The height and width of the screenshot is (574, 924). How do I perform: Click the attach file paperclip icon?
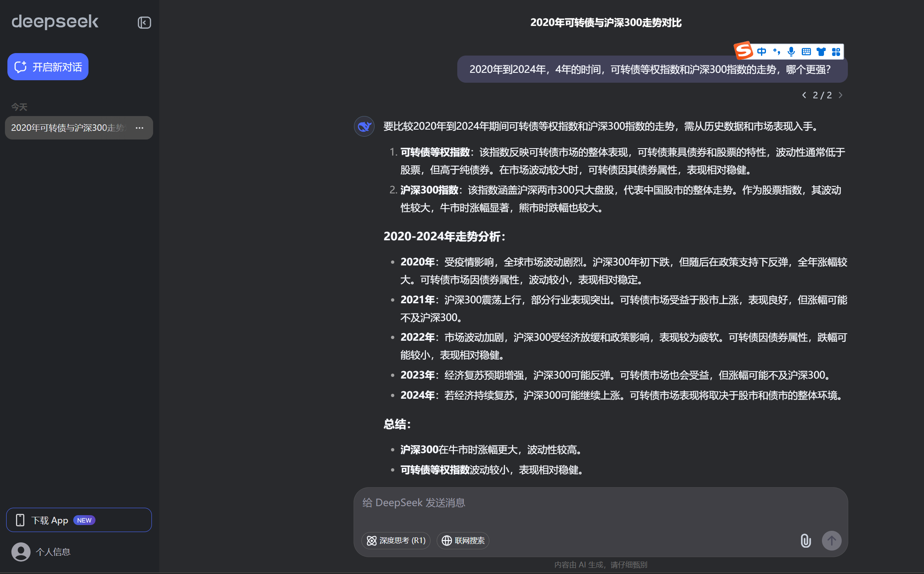point(805,540)
